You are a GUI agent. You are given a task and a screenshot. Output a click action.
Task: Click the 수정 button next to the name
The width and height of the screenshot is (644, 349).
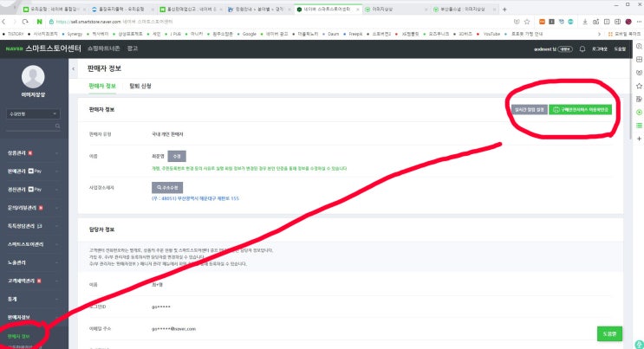tap(177, 156)
